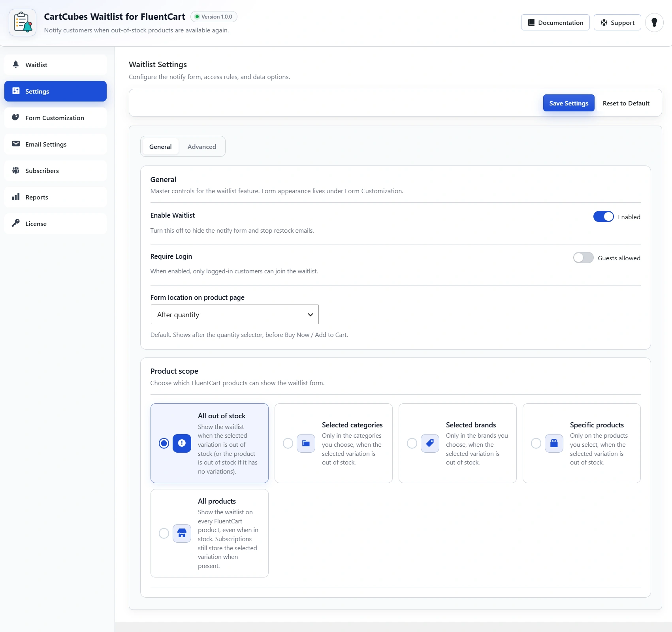This screenshot has height=632, width=672.
Task: Select the Selected brands radio option
Action: (412, 443)
